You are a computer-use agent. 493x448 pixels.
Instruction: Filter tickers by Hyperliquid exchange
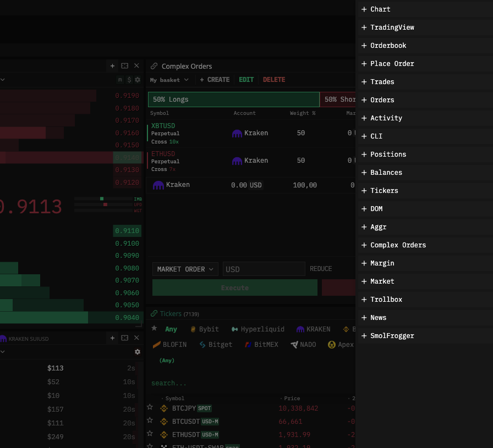pyautogui.click(x=258, y=329)
